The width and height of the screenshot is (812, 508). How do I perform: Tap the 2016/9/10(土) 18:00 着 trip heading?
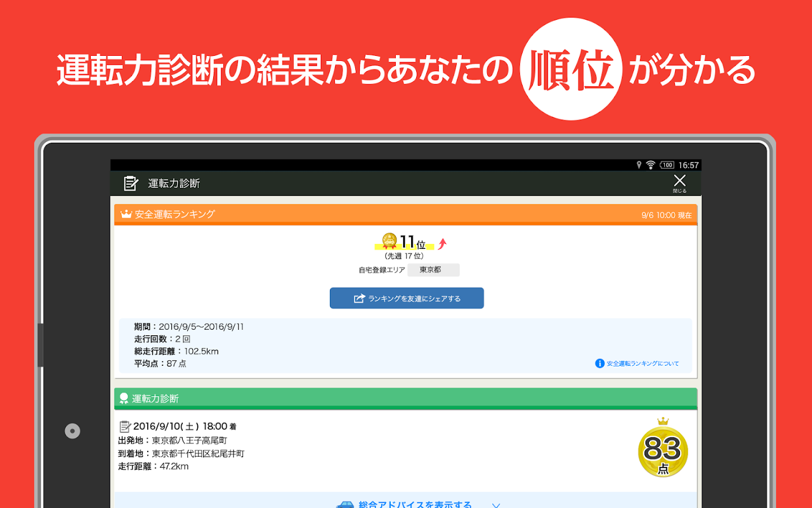click(185, 426)
